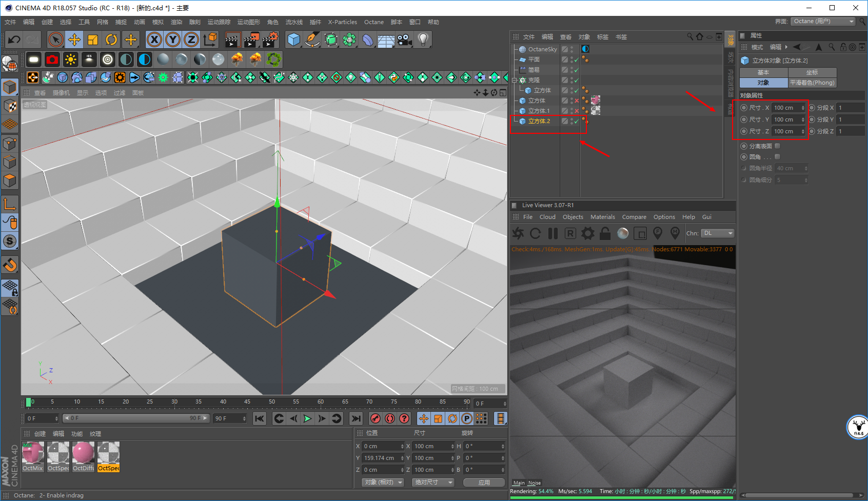Render the active view clapperboard icon

click(233, 39)
